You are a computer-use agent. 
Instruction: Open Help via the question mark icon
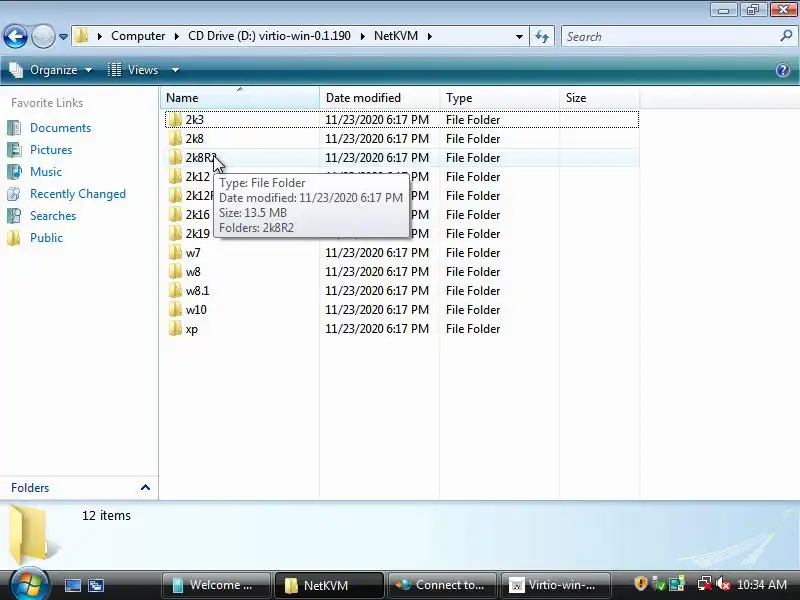coord(783,70)
